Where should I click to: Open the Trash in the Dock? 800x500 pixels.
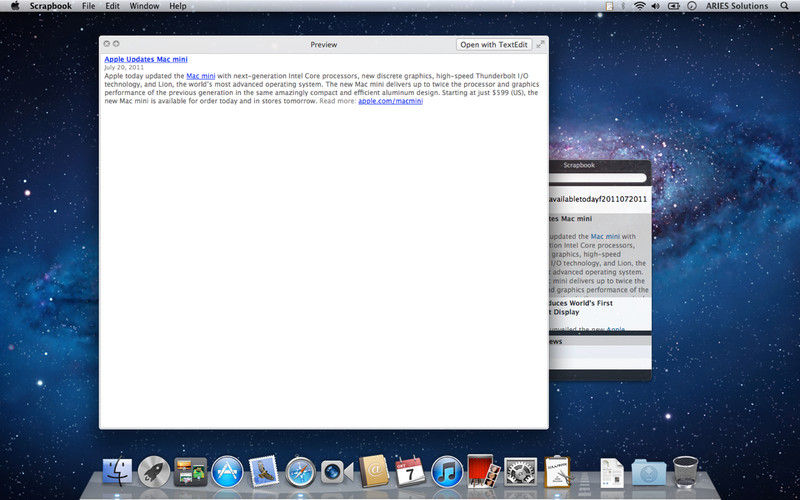coord(685,471)
